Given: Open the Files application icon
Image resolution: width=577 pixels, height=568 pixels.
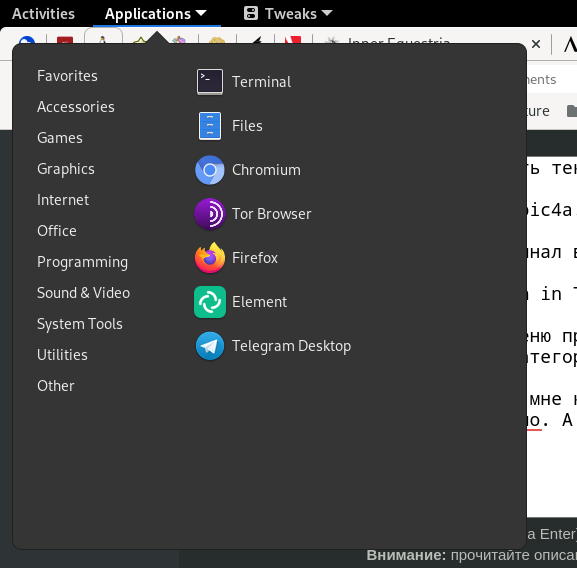Looking at the screenshot, I should (x=210, y=126).
